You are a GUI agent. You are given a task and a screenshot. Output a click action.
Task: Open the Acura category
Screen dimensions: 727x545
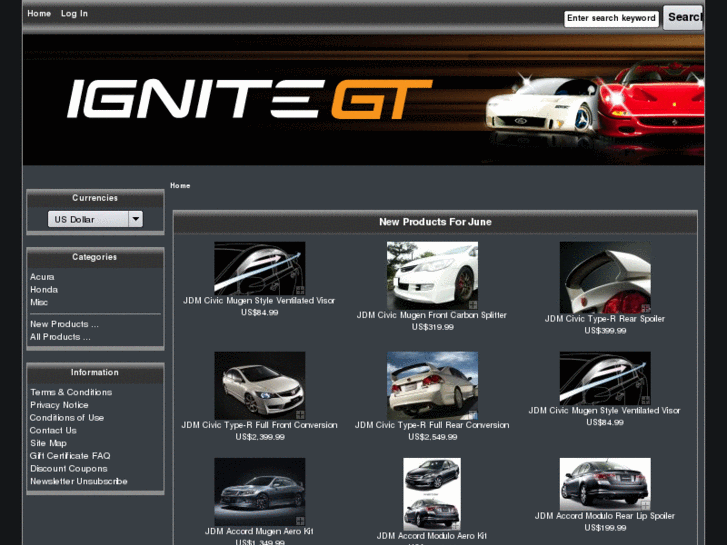[42, 277]
